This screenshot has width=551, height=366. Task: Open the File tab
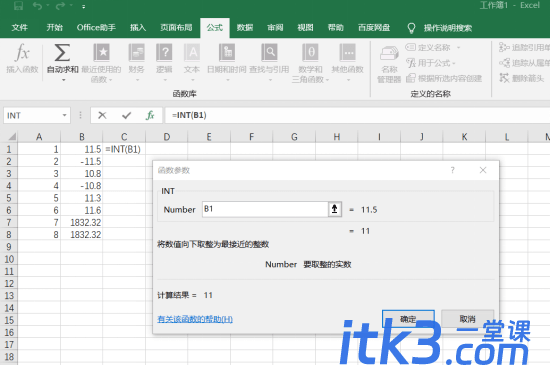click(x=19, y=28)
